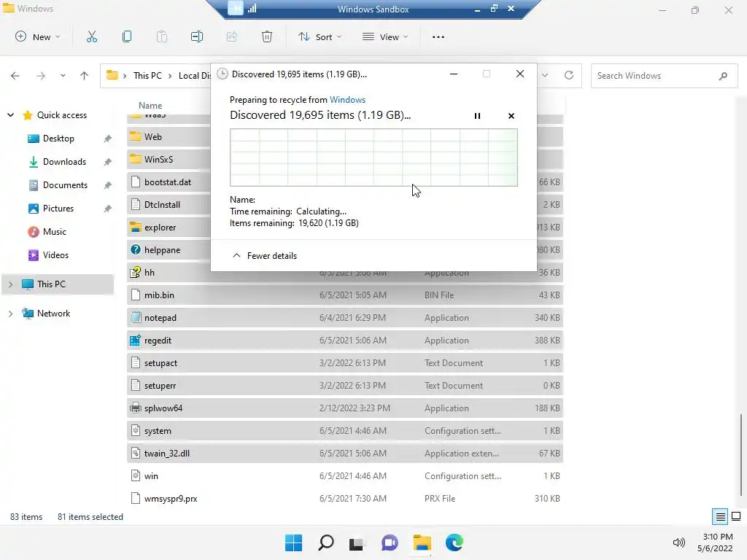This screenshot has width=747, height=560.
Task: Open Microsoft Edge from taskbar
Action: [454, 542]
